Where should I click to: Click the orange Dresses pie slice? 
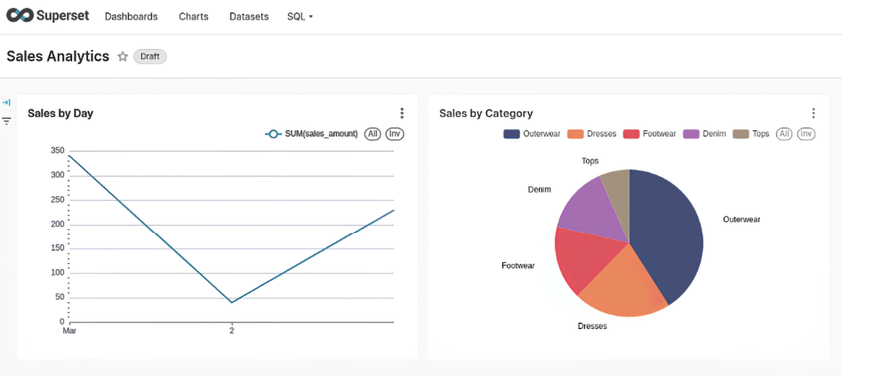click(625, 284)
